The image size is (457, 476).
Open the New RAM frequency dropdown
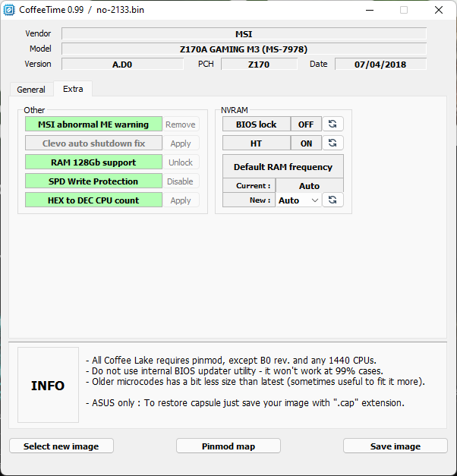pos(298,200)
